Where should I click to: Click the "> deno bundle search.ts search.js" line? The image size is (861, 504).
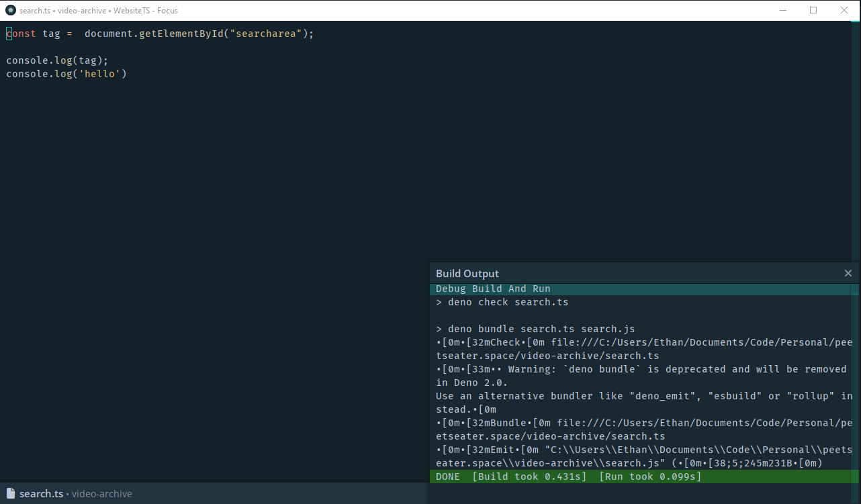coord(535,329)
